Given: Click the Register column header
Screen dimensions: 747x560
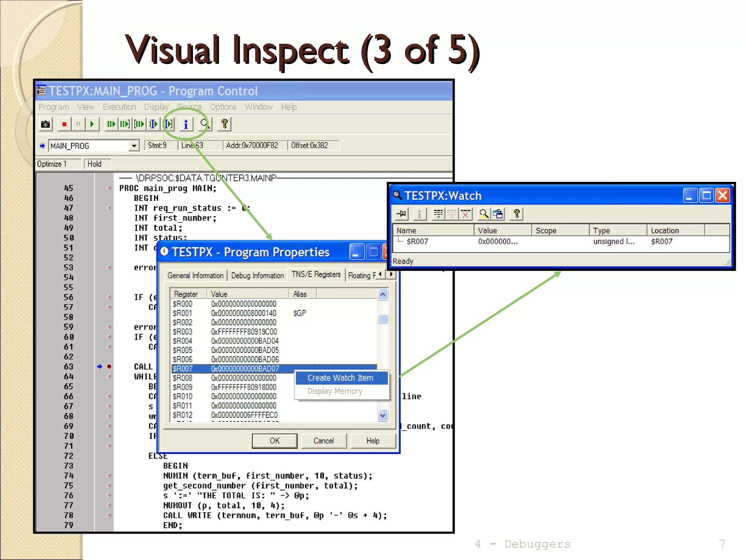Looking at the screenshot, I should click(x=189, y=294).
